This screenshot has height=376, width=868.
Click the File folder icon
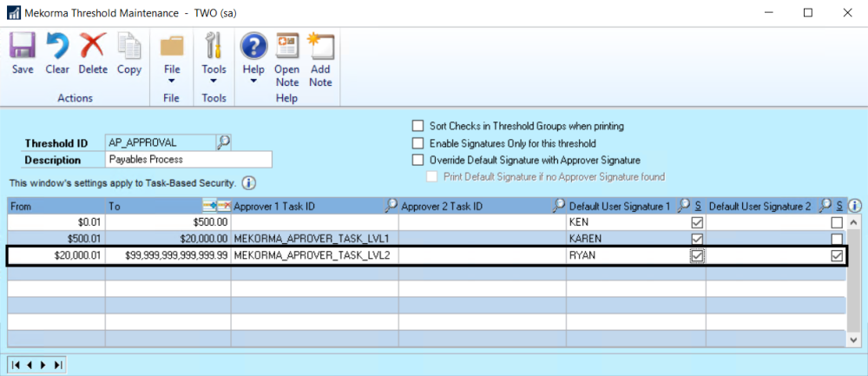(x=172, y=45)
